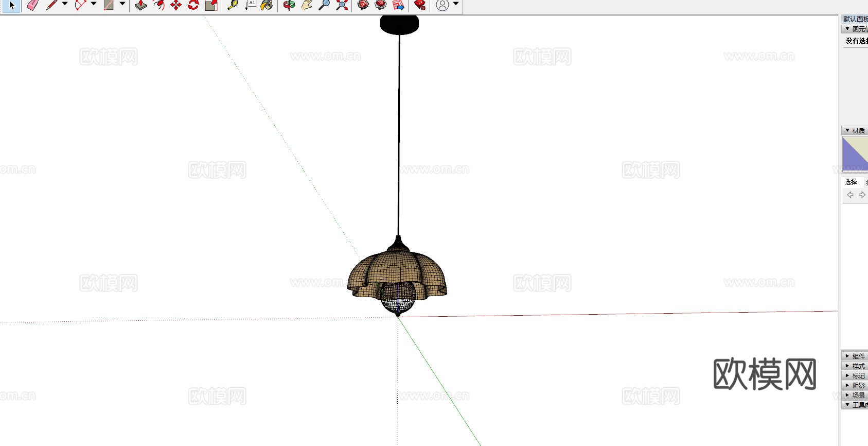This screenshot has width=868, height=446.
Task: Click the current material preview swatch
Action: [855, 153]
